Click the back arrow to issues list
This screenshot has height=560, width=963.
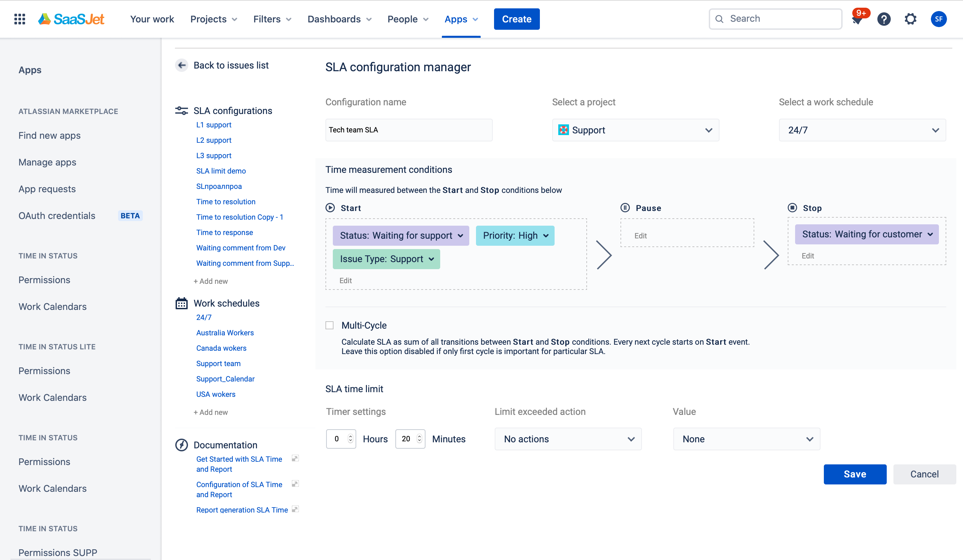(x=182, y=65)
